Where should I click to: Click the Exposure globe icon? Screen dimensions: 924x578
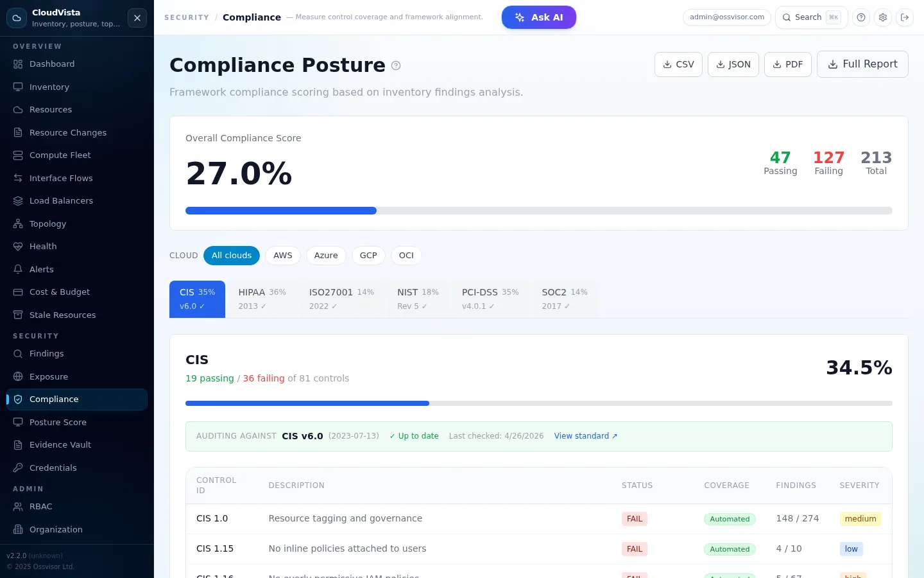[18, 376]
